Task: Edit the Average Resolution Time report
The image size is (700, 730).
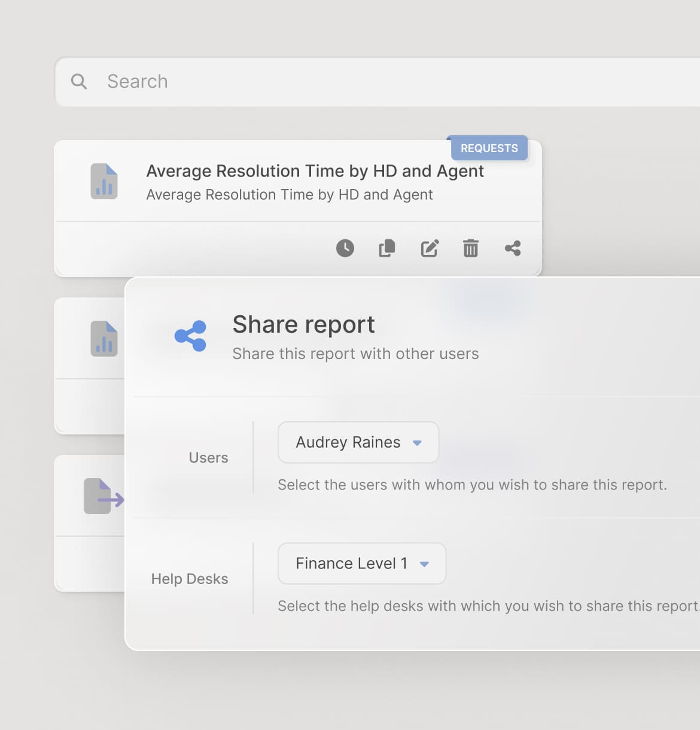Action: click(x=430, y=248)
